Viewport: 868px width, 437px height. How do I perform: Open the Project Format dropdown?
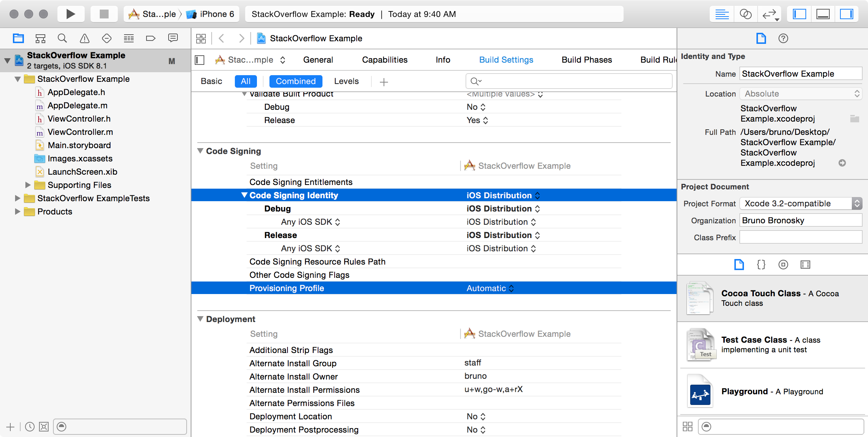point(801,203)
